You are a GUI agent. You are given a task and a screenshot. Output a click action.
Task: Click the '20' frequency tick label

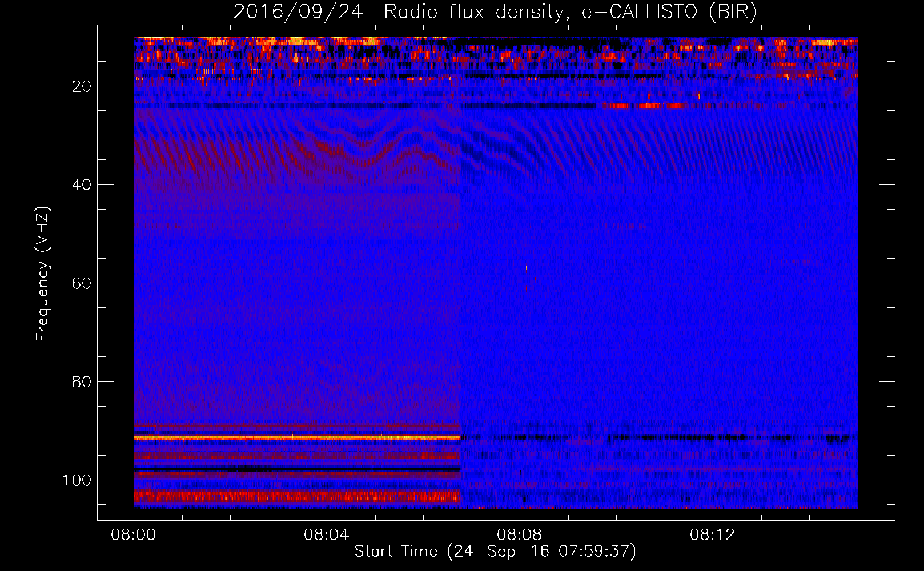pos(82,86)
